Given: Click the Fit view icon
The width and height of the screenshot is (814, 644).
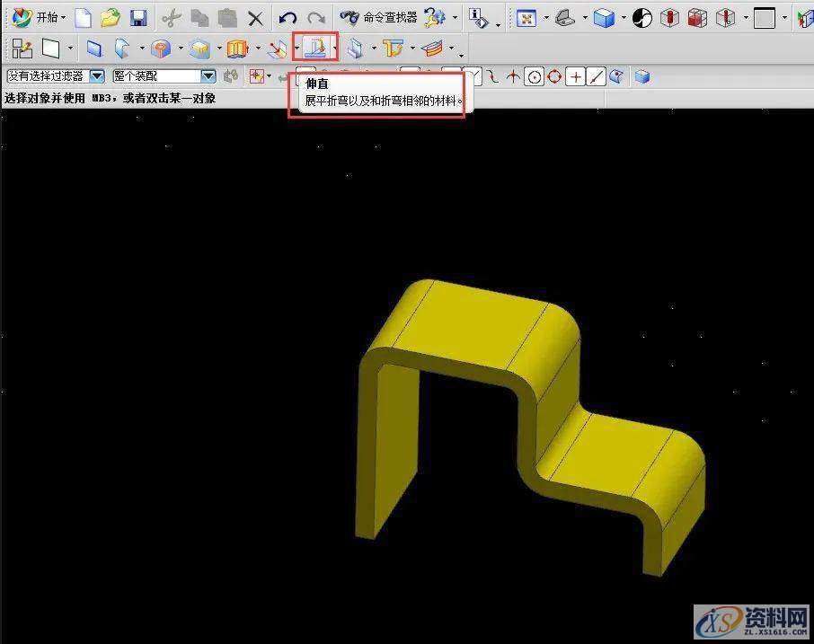Looking at the screenshot, I should pos(526,18).
